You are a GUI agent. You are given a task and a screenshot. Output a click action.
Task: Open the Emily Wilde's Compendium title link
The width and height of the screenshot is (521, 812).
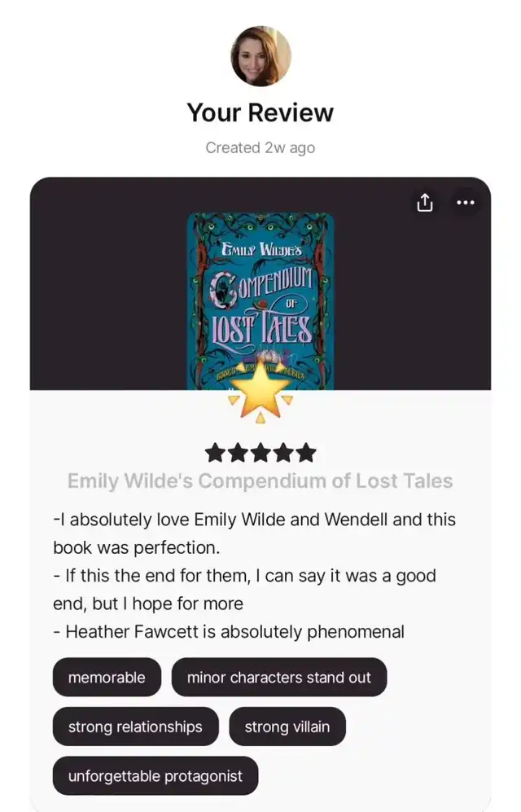(260, 481)
